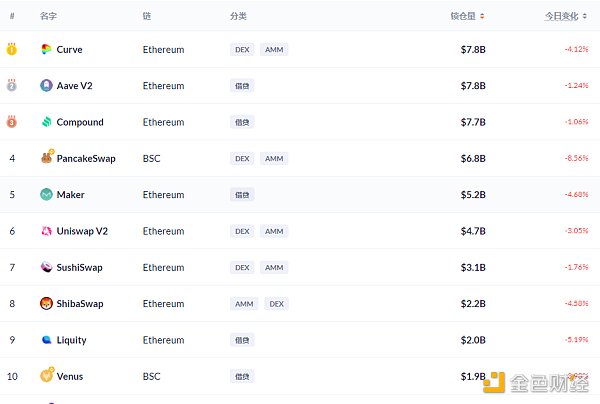Click the Maker logo icon

46,195
